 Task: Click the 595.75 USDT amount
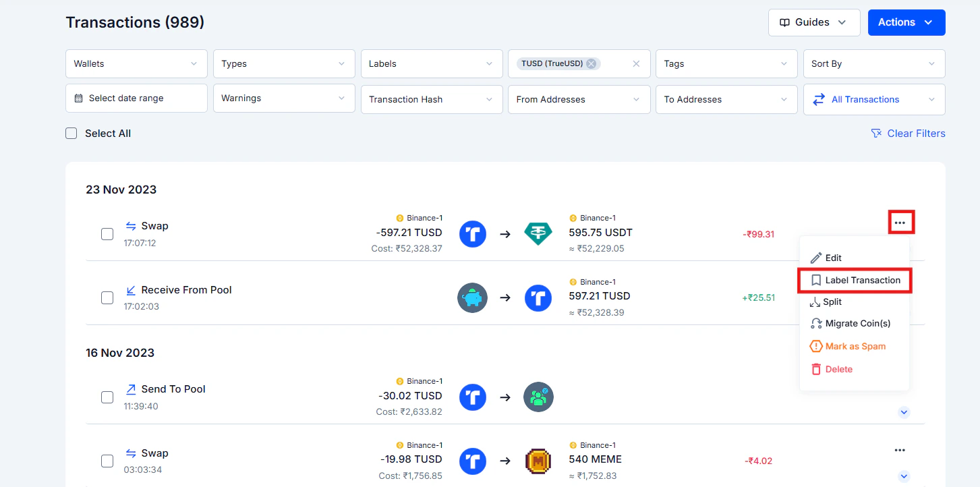pos(601,233)
